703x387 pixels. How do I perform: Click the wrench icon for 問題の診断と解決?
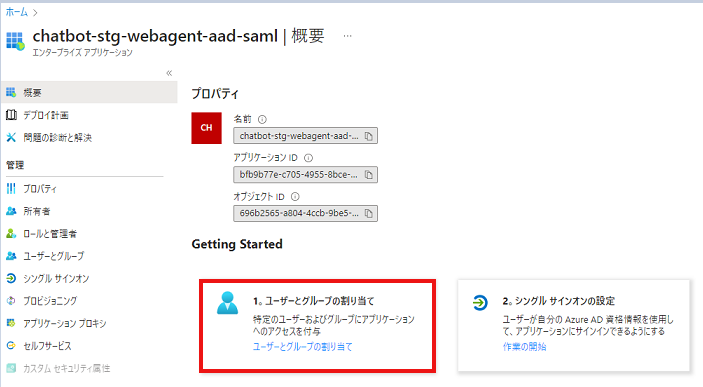point(11,137)
